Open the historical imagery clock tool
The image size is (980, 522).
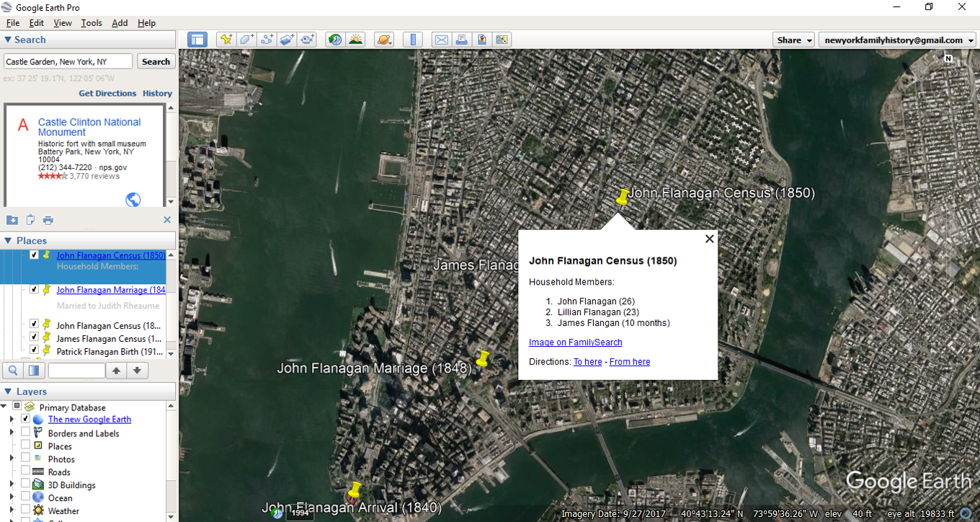335,40
